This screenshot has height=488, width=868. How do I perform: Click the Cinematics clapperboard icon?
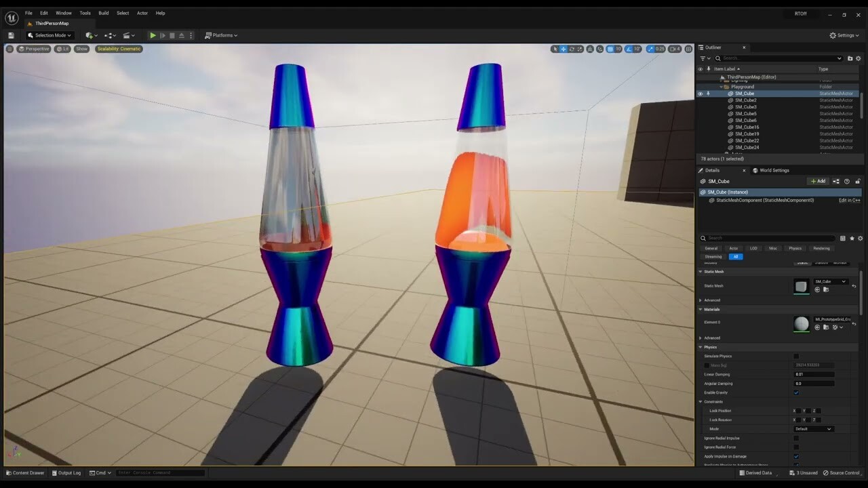(x=127, y=35)
